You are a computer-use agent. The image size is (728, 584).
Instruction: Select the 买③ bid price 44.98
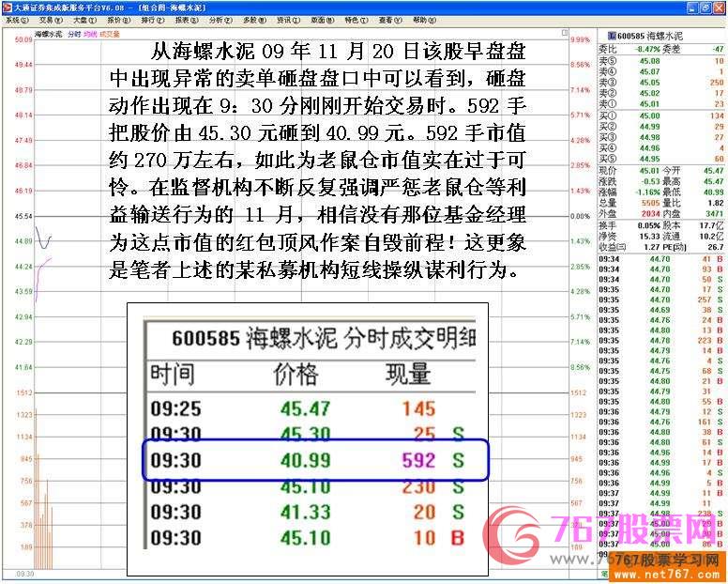pyautogui.click(x=649, y=137)
